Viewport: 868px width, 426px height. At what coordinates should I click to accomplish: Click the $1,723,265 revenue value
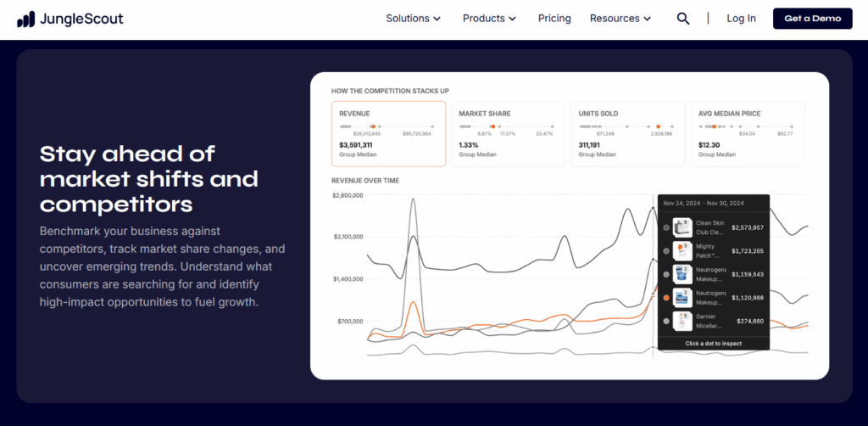pyautogui.click(x=748, y=251)
